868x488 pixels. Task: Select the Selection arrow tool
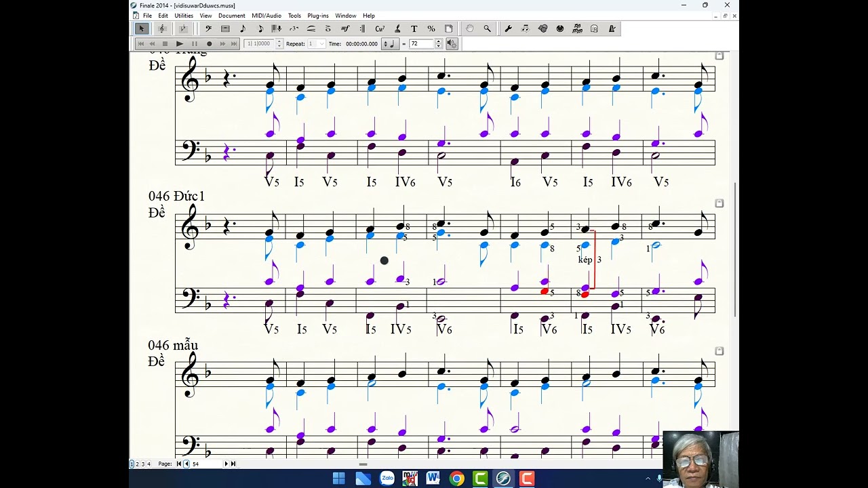pyautogui.click(x=141, y=28)
